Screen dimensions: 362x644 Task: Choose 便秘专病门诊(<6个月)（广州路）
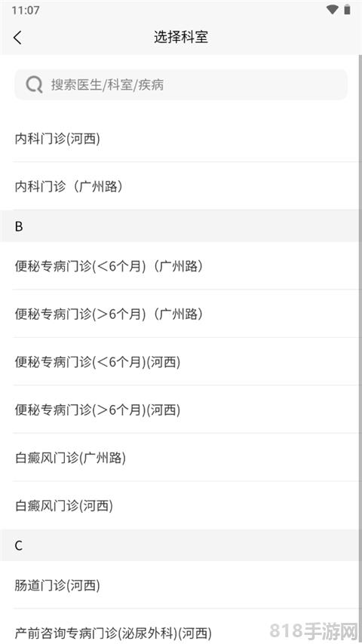[181, 265]
